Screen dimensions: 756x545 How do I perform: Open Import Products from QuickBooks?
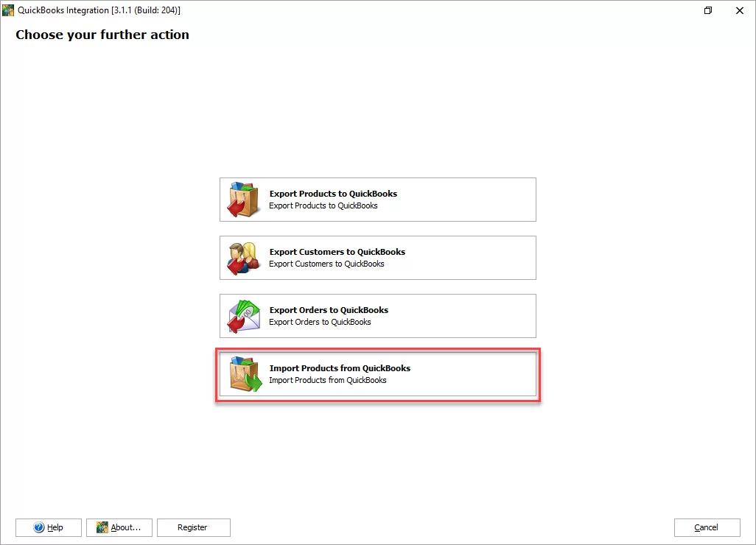pos(377,374)
